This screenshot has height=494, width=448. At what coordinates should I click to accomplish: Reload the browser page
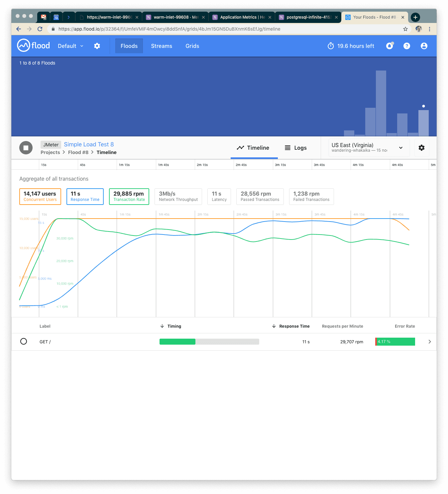pos(40,29)
